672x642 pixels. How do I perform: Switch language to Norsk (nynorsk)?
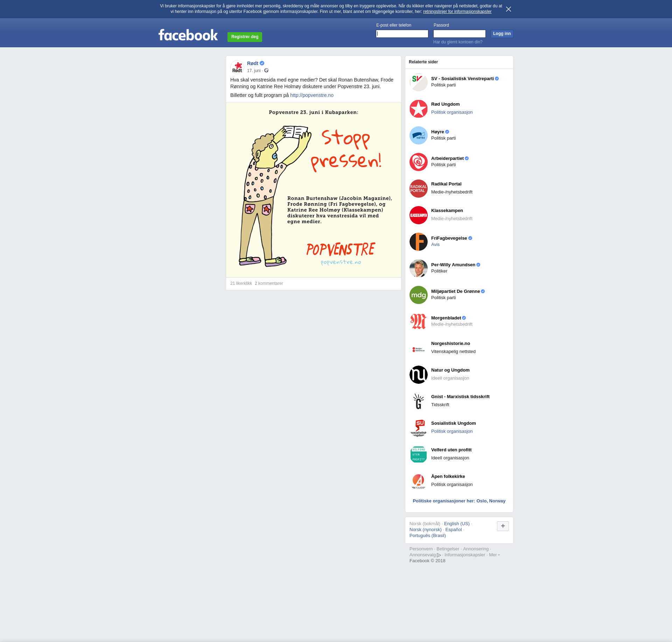pyautogui.click(x=426, y=530)
